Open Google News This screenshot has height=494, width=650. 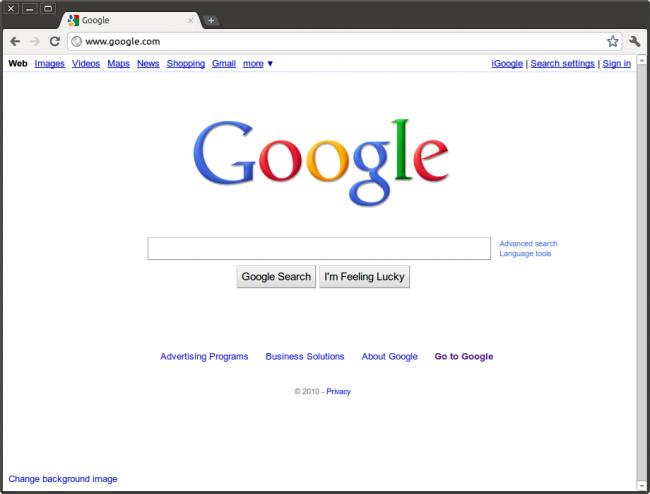click(x=148, y=63)
